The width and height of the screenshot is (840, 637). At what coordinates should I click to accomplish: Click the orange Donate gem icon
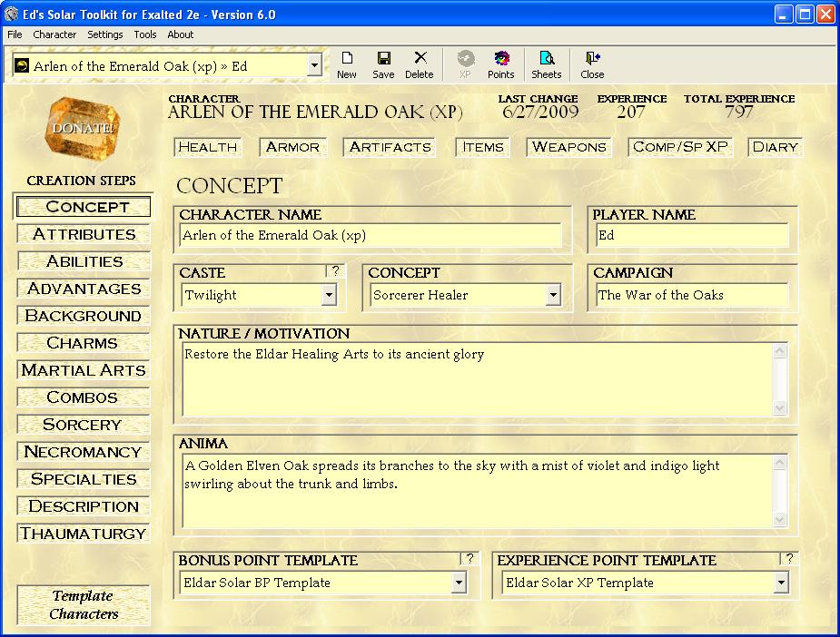click(82, 128)
